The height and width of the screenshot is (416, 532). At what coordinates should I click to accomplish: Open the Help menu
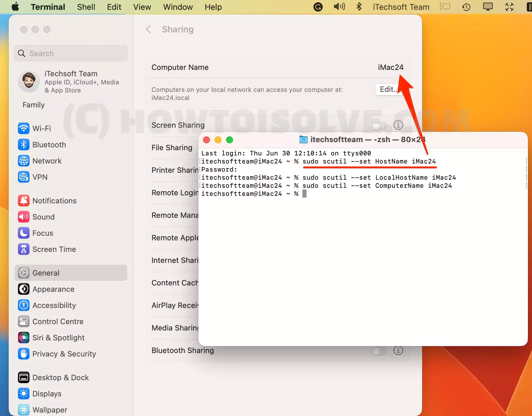tap(213, 7)
